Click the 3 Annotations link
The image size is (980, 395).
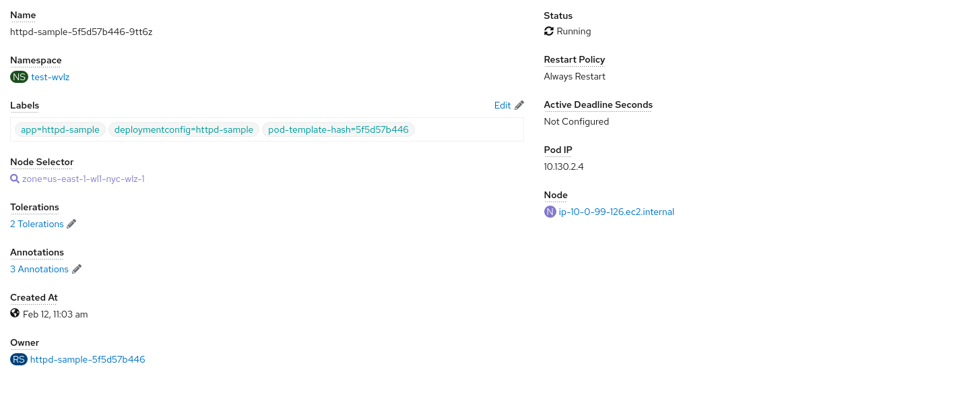tap(39, 268)
